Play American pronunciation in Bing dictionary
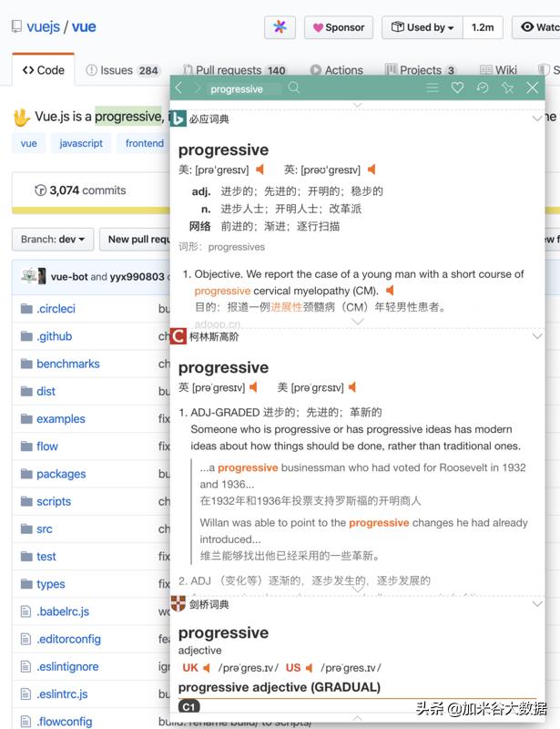The width and height of the screenshot is (560, 729). point(260,169)
